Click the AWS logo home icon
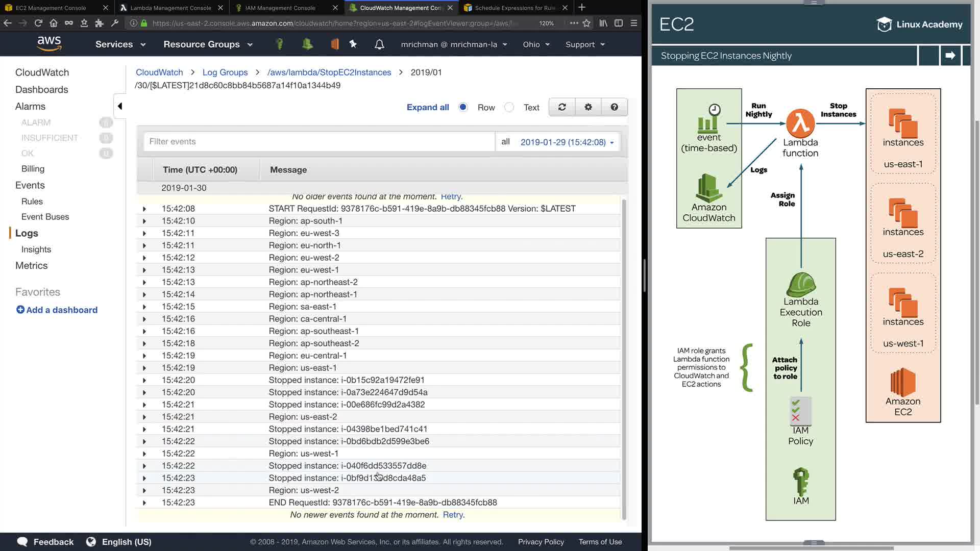Viewport: 980px width, 551px height. (49, 44)
